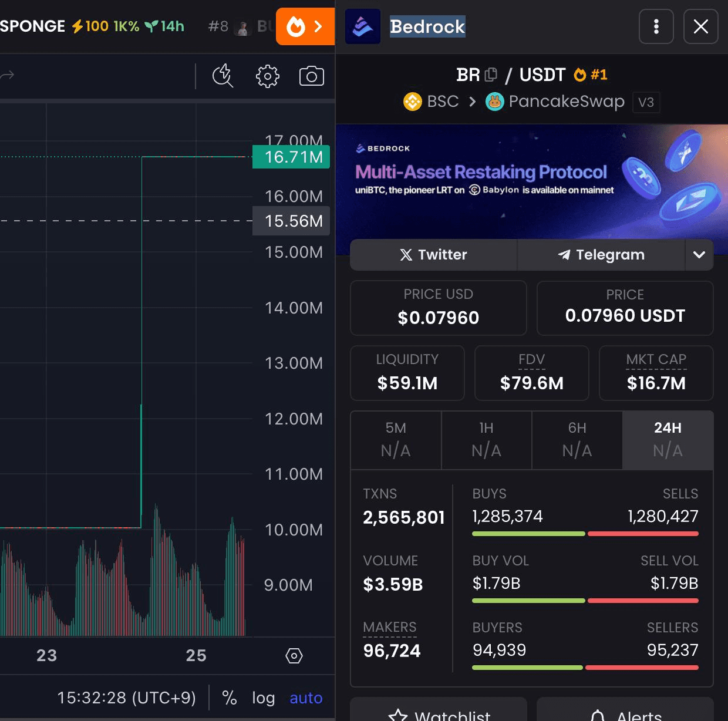Image resolution: width=728 pixels, height=721 pixels.
Task: Click the 16.71M price label on axis
Action: tap(291, 157)
